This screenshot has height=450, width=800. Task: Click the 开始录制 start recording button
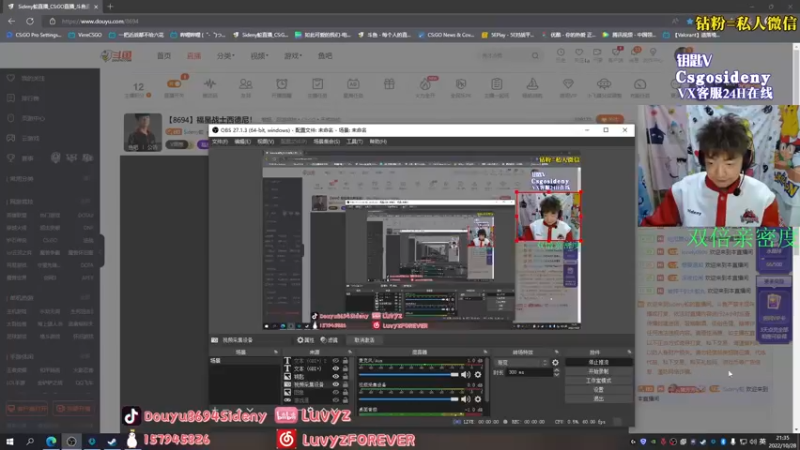click(x=598, y=371)
